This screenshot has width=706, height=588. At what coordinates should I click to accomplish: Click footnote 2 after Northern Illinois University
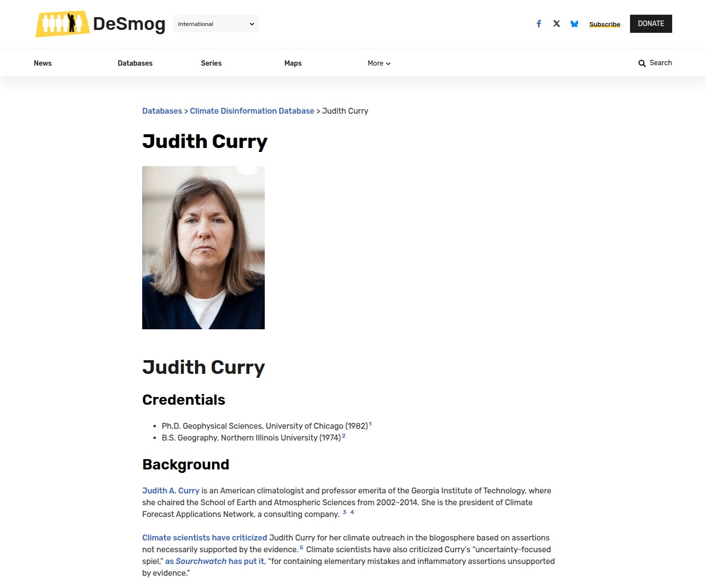344,436
